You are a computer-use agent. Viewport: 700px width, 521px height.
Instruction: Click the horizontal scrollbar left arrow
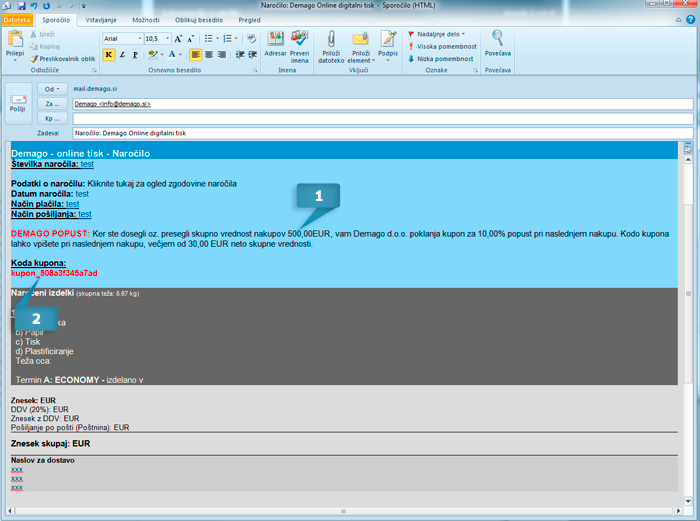pyautogui.click(x=10, y=511)
